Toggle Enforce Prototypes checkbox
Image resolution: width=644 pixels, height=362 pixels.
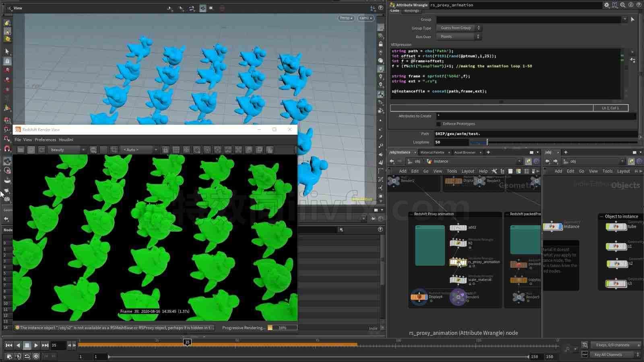point(439,124)
